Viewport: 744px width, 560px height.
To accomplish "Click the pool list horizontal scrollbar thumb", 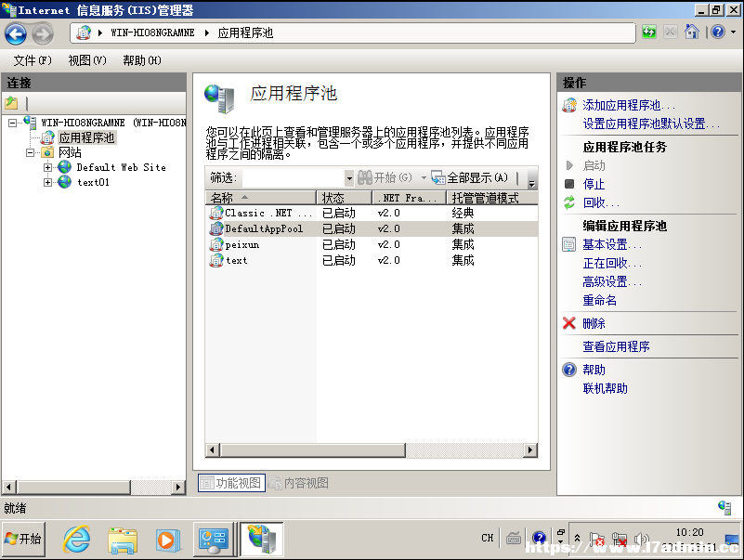I will click(x=313, y=449).
